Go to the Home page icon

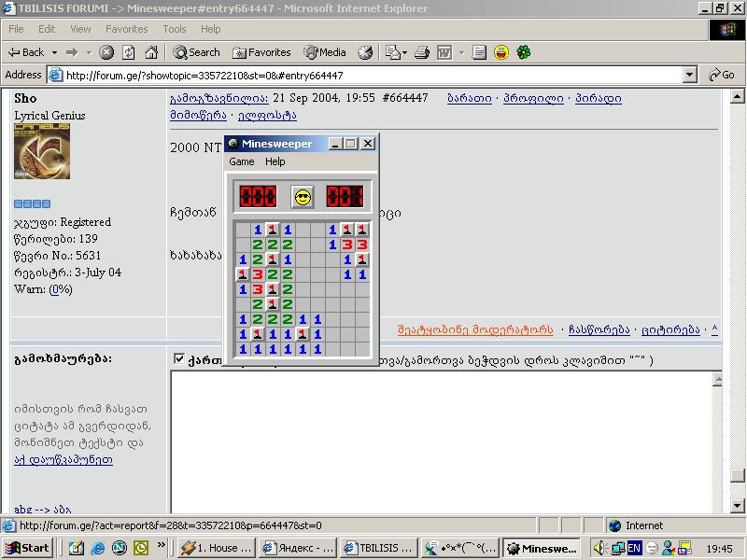pyautogui.click(x=150, y=52)
